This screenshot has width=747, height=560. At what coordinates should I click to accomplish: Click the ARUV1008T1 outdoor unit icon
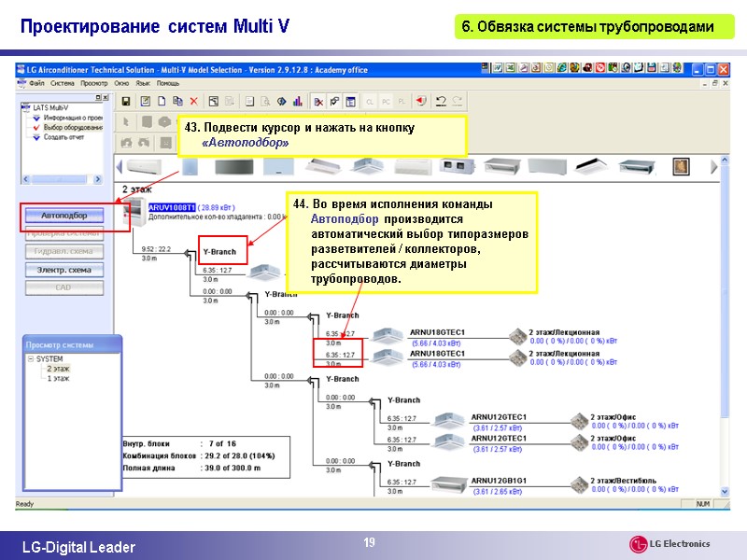134,213
